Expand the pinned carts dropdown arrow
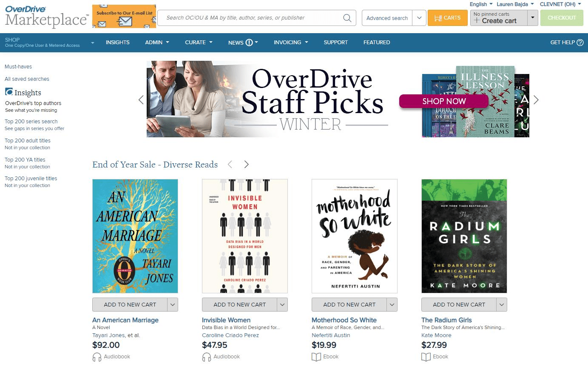This screenshot has width=588, height=369. tap(532, 18)
